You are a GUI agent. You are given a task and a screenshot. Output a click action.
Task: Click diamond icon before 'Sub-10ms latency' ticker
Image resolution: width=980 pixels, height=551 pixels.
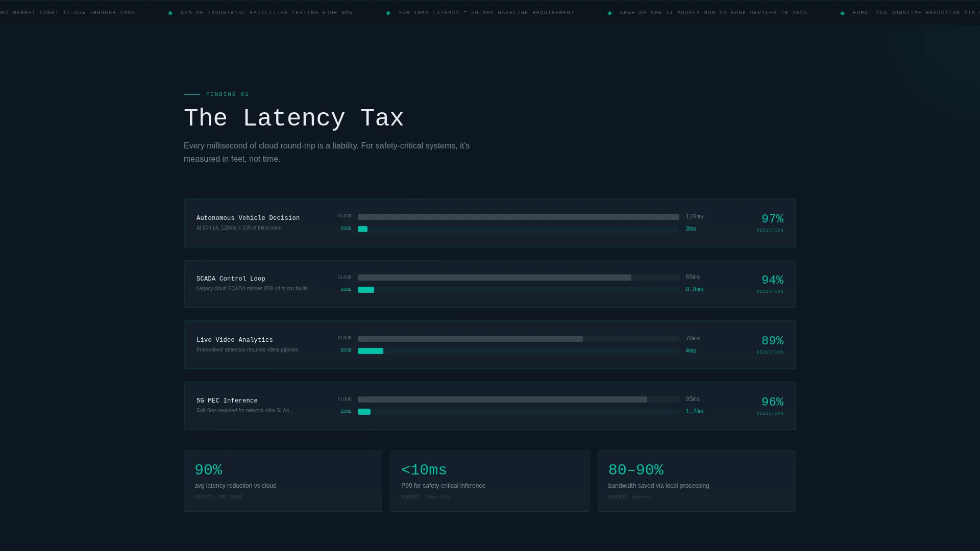coord(388,13)
